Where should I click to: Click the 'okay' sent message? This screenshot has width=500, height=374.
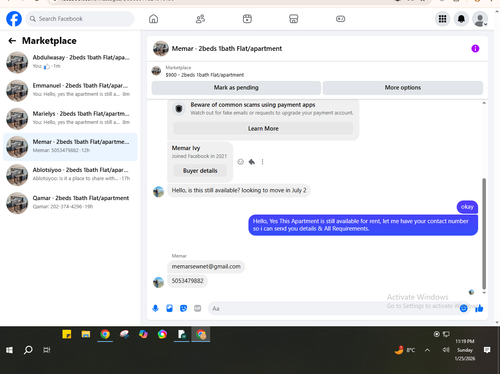(467, 207)
